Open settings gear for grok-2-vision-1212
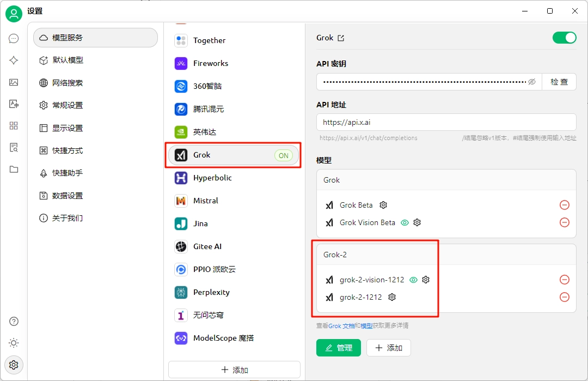 [x=426, y=280]
